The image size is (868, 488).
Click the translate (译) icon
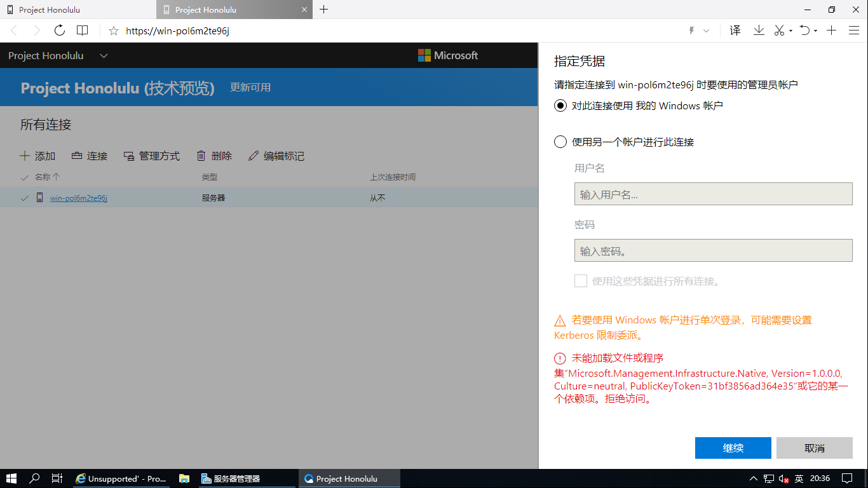735,30
